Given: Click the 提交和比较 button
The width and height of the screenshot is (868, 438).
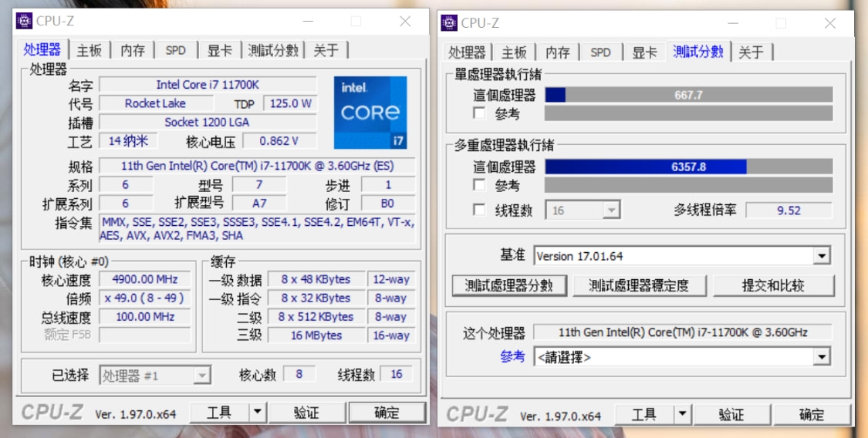Looking at the screenshot, I should pyautogui.click(x=773, y=286).
